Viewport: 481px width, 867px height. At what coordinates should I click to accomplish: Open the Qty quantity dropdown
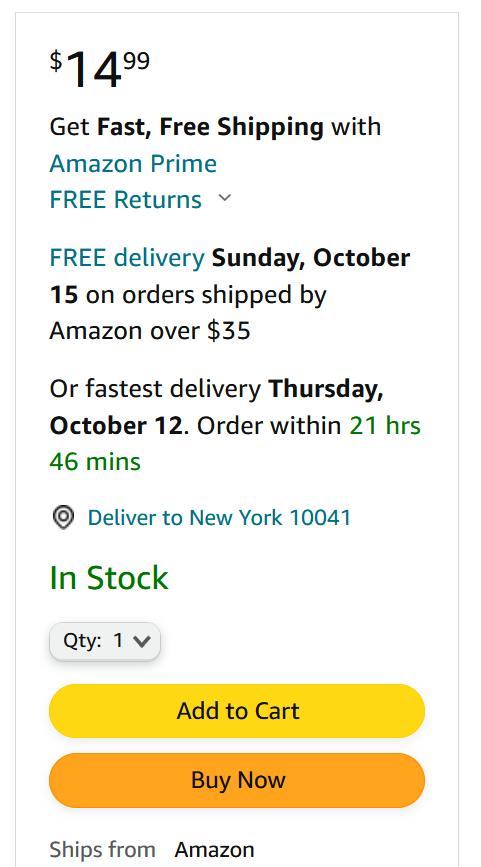(x=105, y=641)
